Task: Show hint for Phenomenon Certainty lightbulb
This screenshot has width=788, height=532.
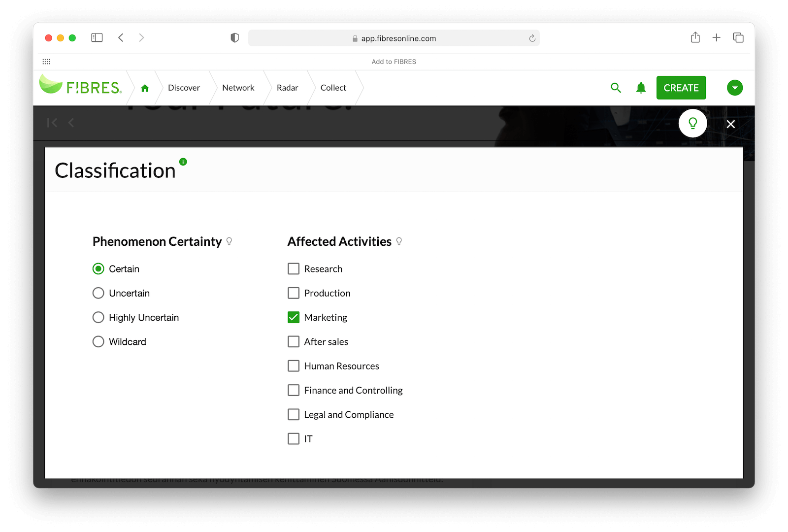Action: tap(229, 241)
